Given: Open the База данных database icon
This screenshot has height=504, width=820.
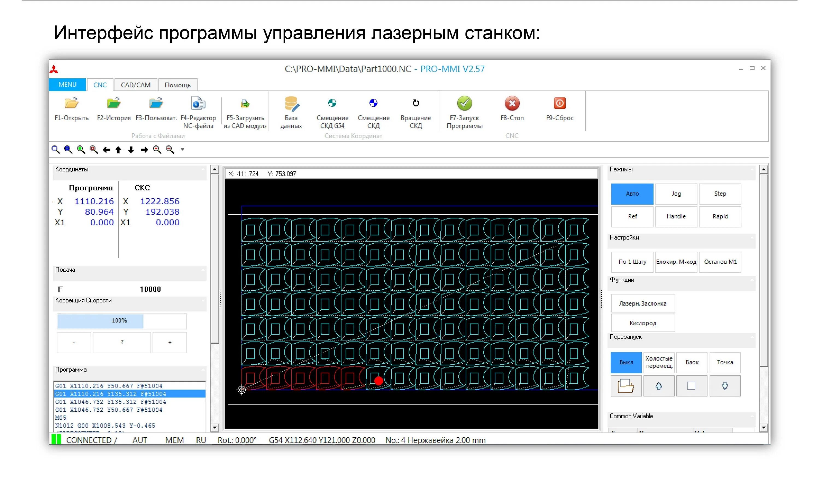Looking at the screenshot, I should coord(291,104).
